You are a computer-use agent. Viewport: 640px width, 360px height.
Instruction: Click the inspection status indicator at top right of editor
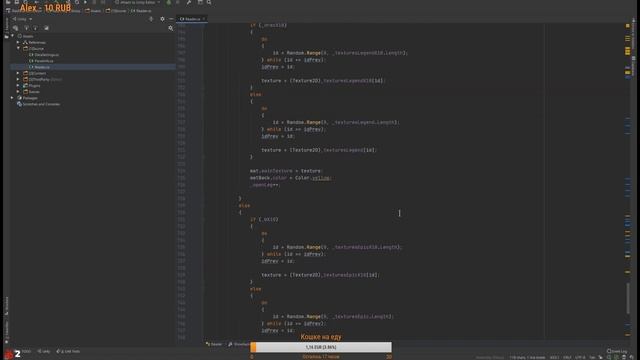628,26
